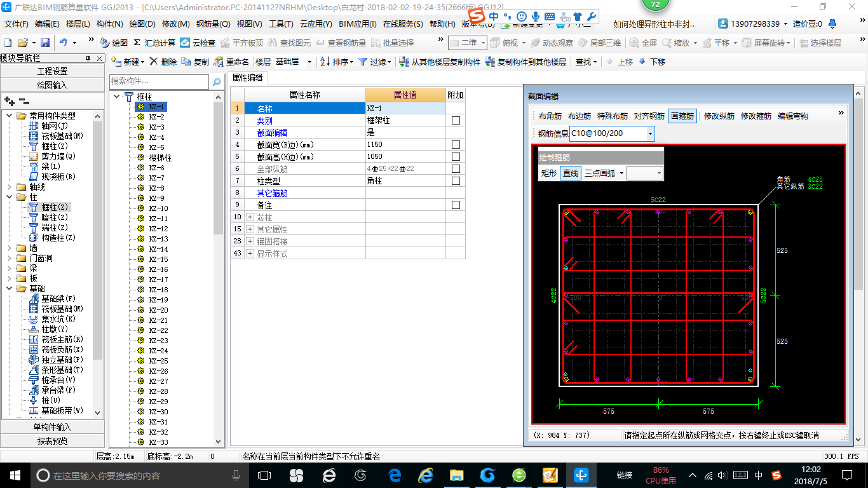
Task: Expand the 墙 node in navigator
Action: (x=10, y=248)
